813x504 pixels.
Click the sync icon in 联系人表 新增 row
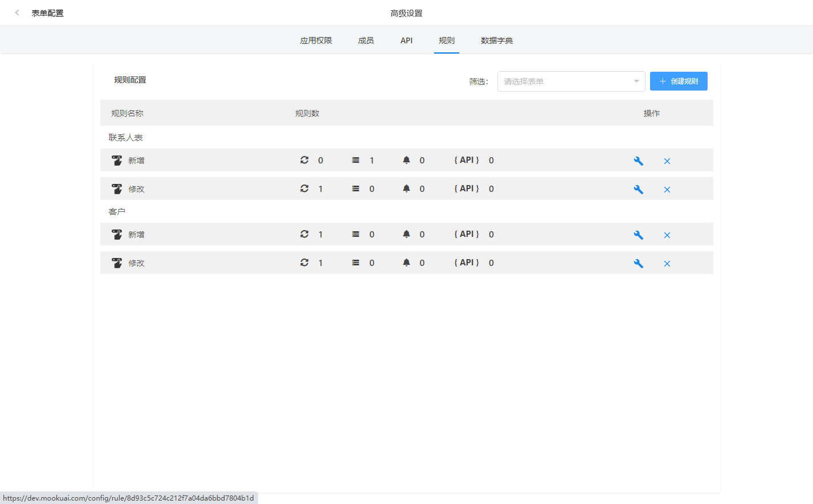(304, 160)
